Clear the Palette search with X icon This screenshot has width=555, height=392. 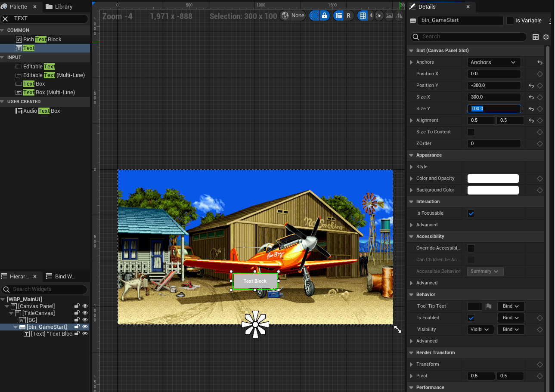[6, 19]
